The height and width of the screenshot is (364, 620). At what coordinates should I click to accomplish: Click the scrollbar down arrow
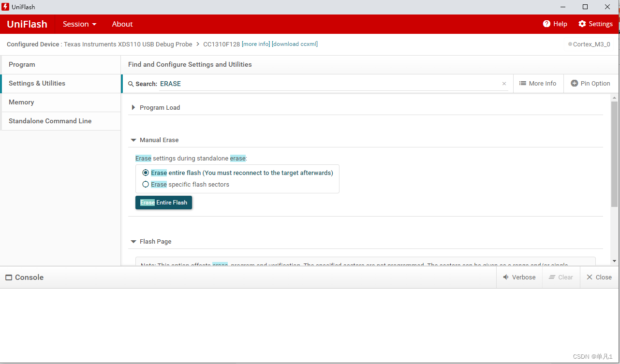tap(614, 261)
